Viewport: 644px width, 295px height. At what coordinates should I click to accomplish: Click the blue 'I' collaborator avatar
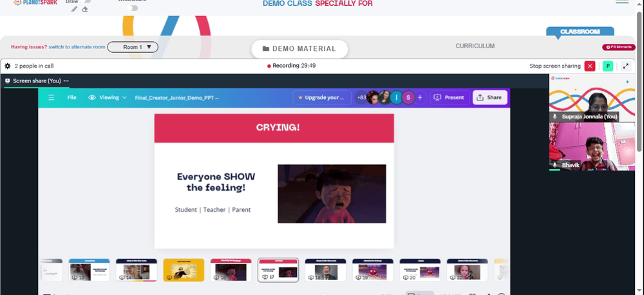[x=396, y=97]
